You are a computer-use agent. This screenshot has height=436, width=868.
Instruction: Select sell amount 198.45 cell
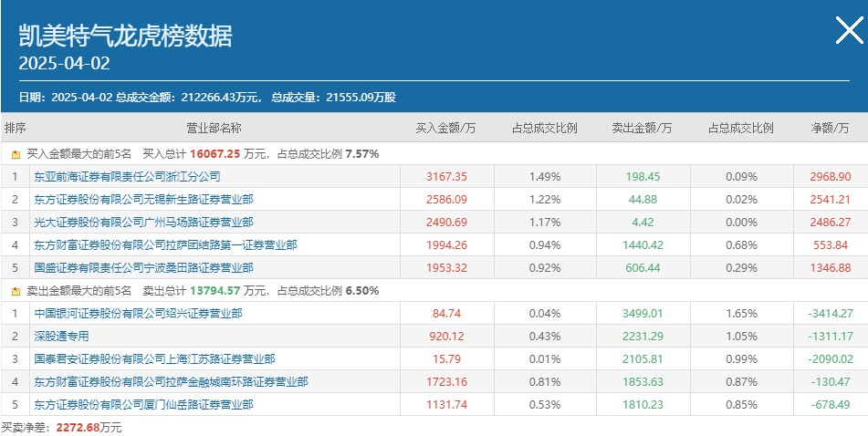pos(643,177)
